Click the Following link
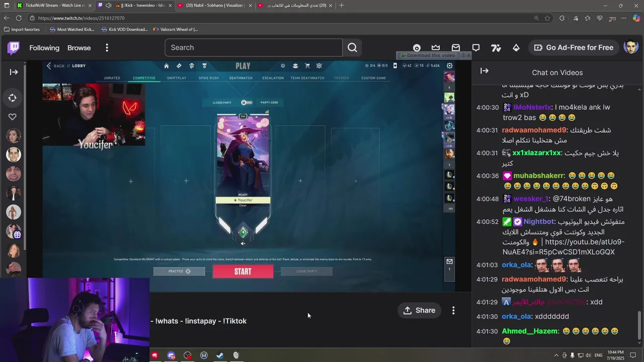 click(44, 48)
